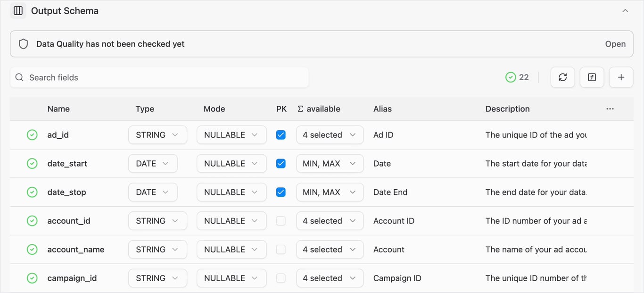Open the formula field button
Screen dimensions: 644x293
click(592, 77)
